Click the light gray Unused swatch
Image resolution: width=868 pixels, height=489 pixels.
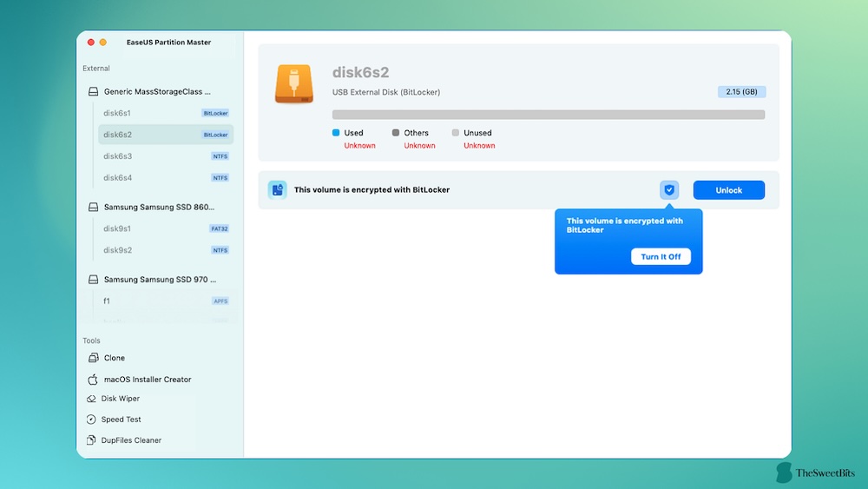tap(455, 132)
